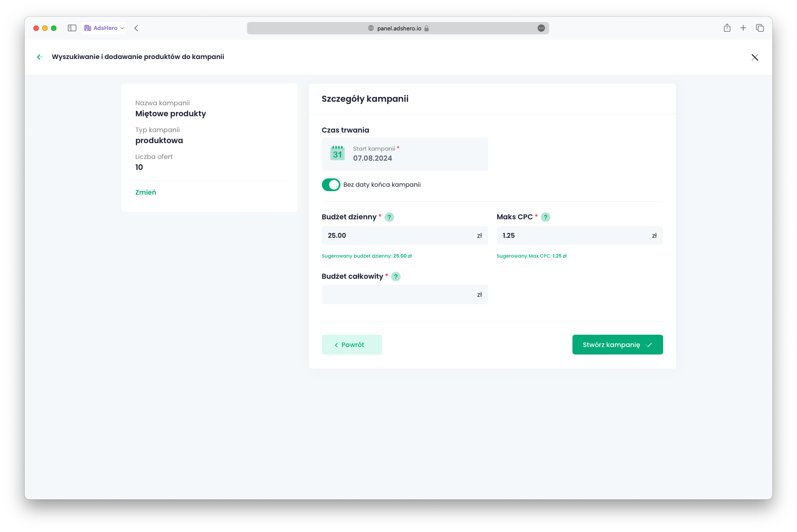Open page options ellipsis in address bar

pos(541,28)
